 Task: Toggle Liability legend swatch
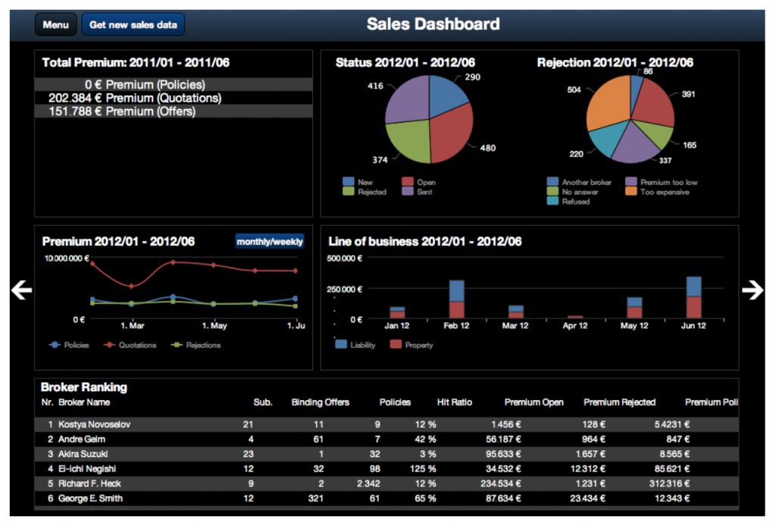coord(341,345)
